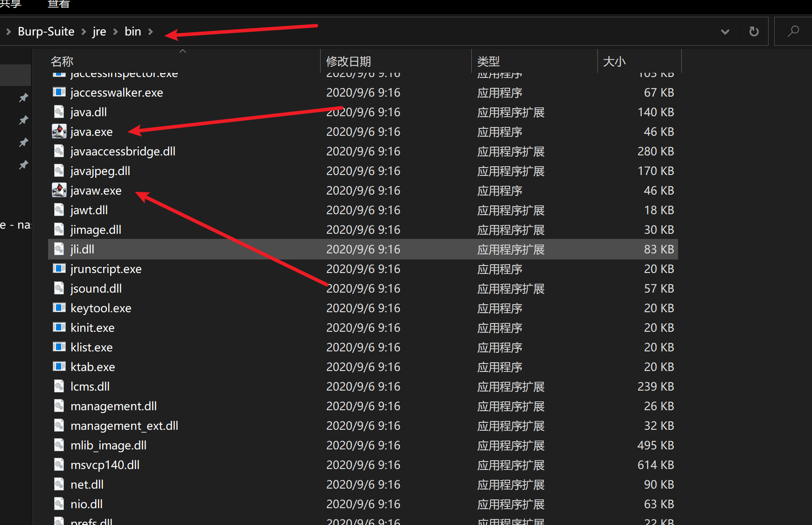The height and width of the screenshot is (525, 812).
Task: Select the javaaccessbridge.dll file name
Action: [123, 152]
